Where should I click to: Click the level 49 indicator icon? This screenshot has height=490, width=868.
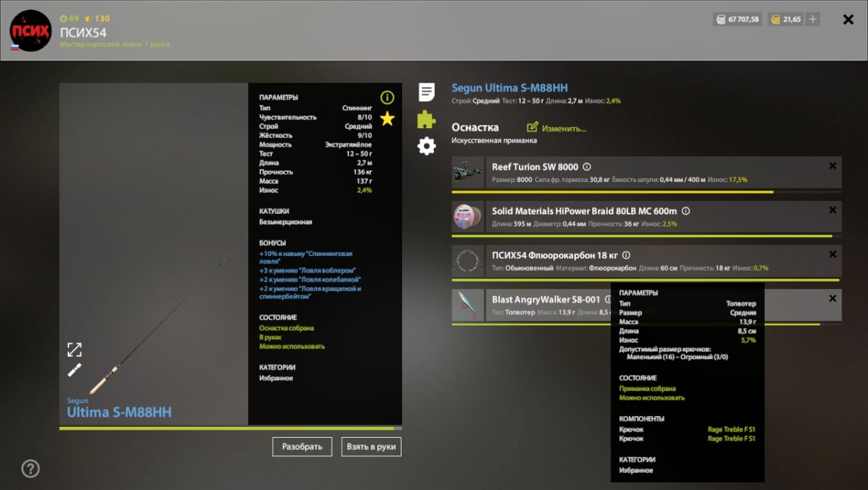coord(64,18)
